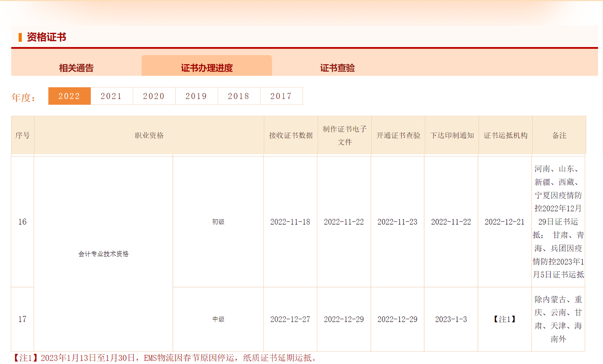Click the 职业资格 column header
Image resolution: width=603 pixels, height=364 pixels.
(x=149, y=135)
